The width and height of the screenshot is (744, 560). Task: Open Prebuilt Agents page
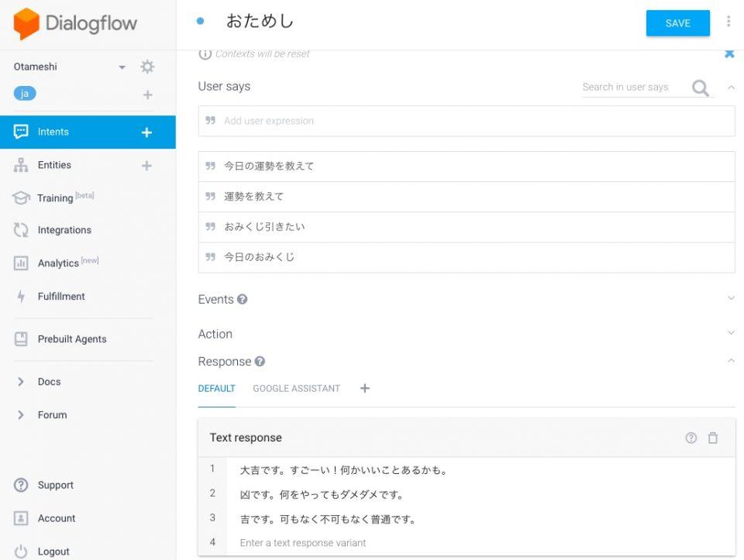point(72,339)
